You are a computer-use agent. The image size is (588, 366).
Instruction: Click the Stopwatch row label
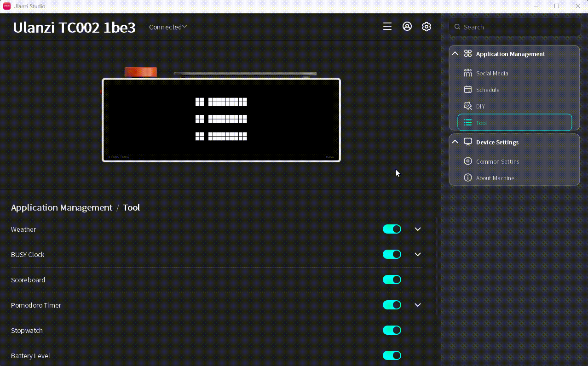pyautogui.click(x=27, y=330)
